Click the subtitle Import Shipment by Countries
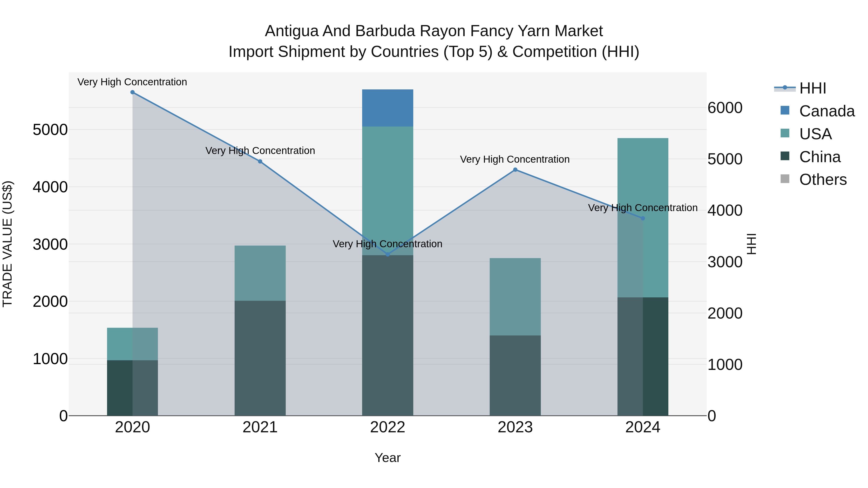The width and height of the screenshot is (868, 488). tap(434, 52)
